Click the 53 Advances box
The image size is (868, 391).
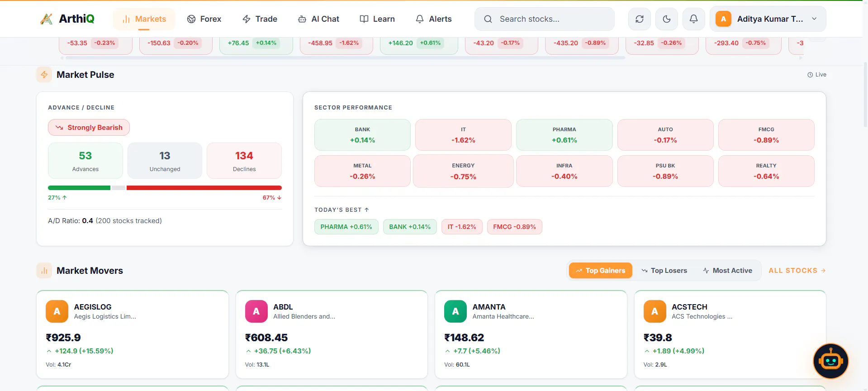click(x=85, y=161)
